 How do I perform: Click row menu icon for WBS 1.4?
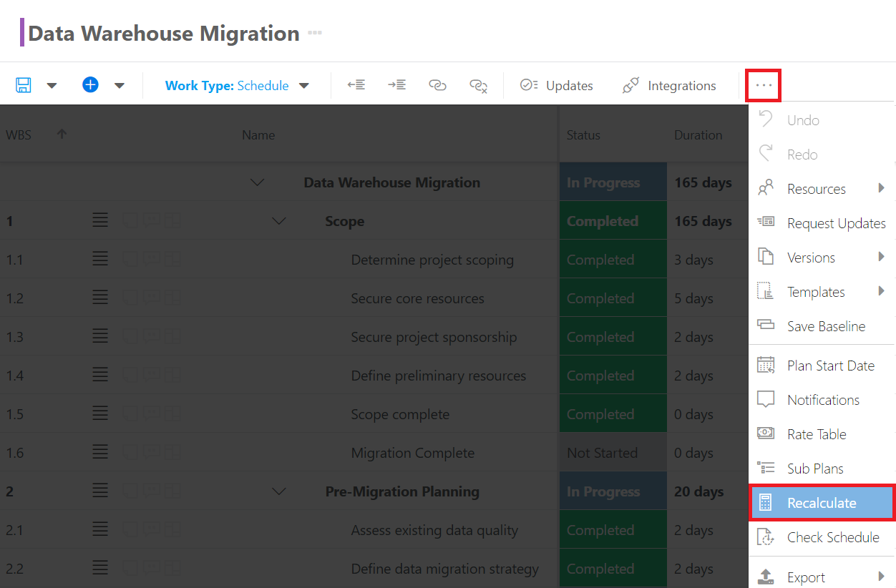100,375
